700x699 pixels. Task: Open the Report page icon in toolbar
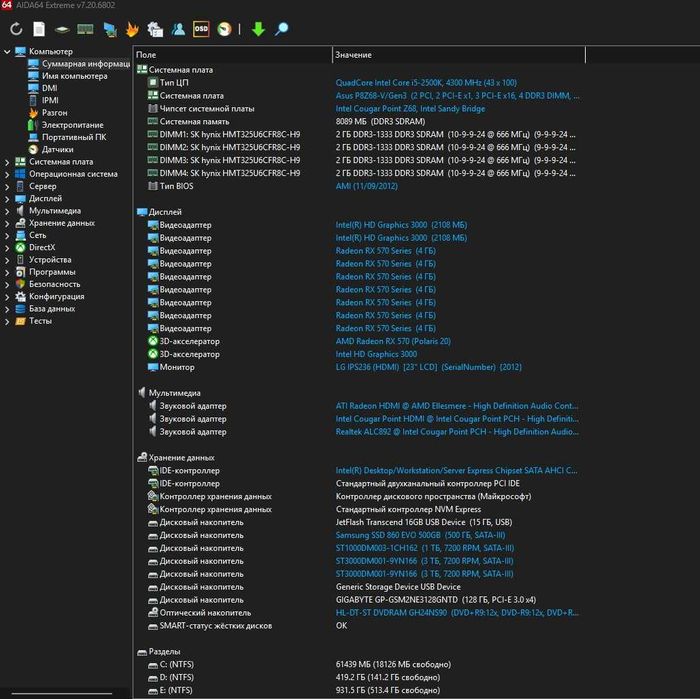(39, 29)
